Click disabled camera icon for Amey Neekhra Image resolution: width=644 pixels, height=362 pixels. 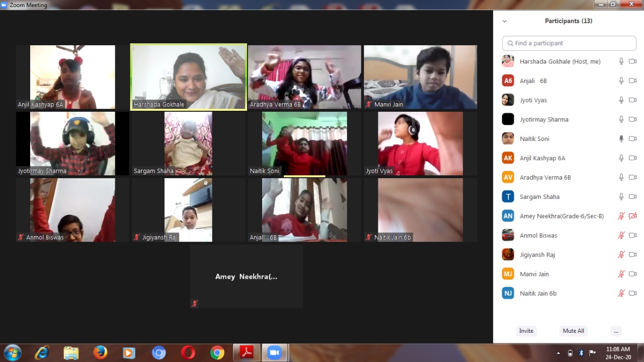click(x=633, y=216)
